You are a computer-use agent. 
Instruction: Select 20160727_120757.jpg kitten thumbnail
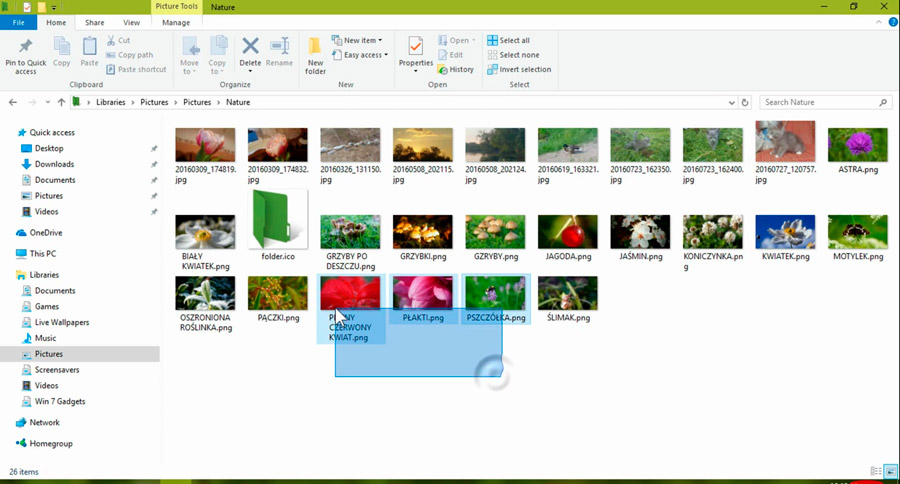785,141
